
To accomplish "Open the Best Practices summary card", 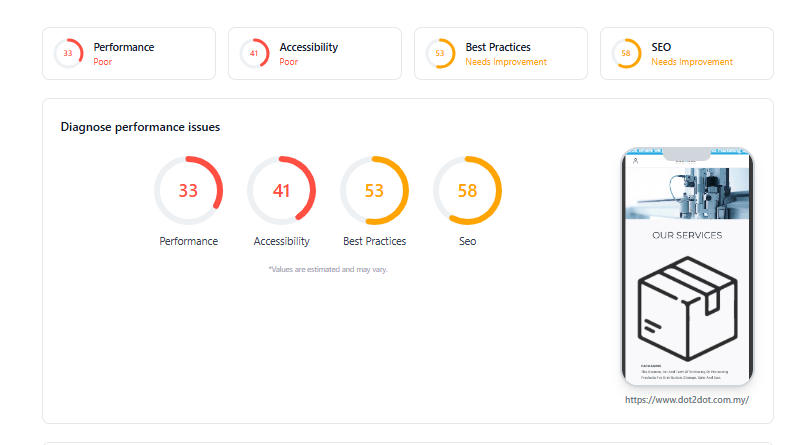I will tap(501, 54).
